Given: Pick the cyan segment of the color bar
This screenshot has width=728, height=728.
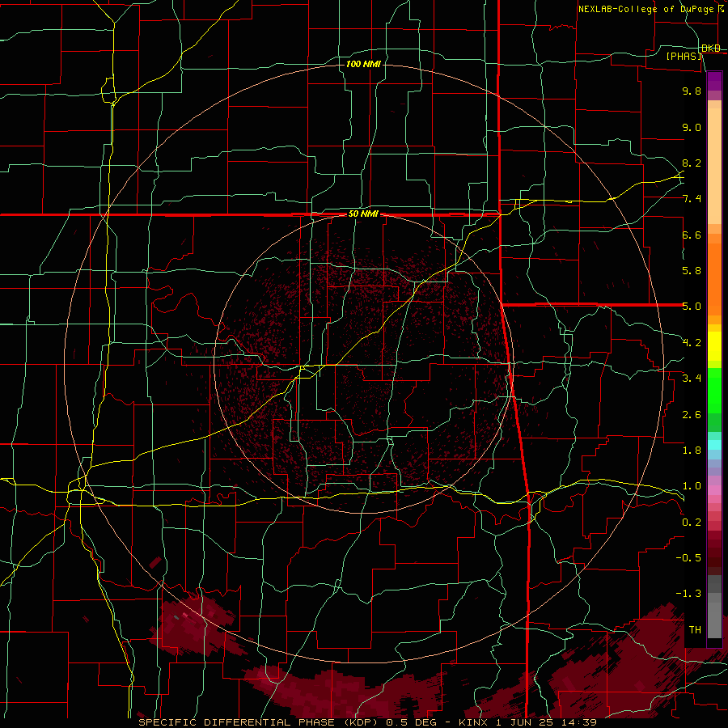Looking at the screenshot, I should [714, 444].
